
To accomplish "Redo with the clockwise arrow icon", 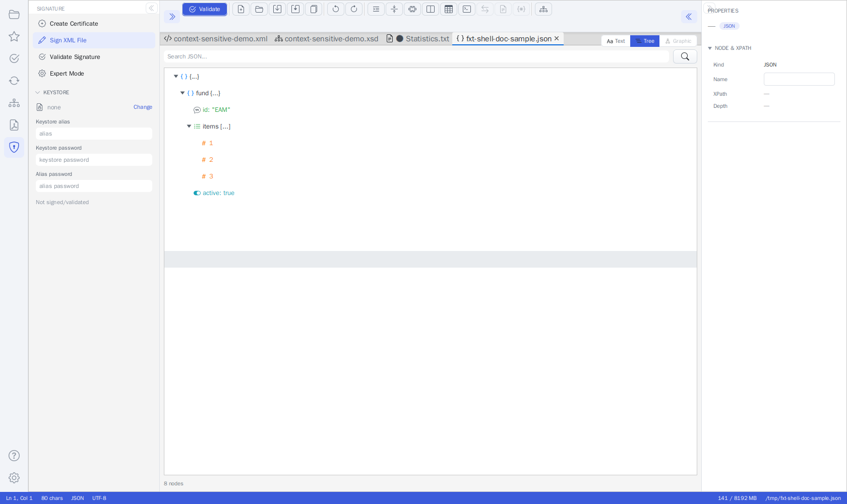I will coord(354,9).
